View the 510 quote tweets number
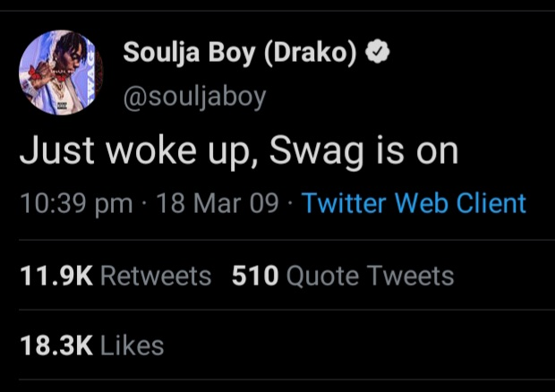The width and height of the screenshot is (555, 392). click(x=255, y=276)
